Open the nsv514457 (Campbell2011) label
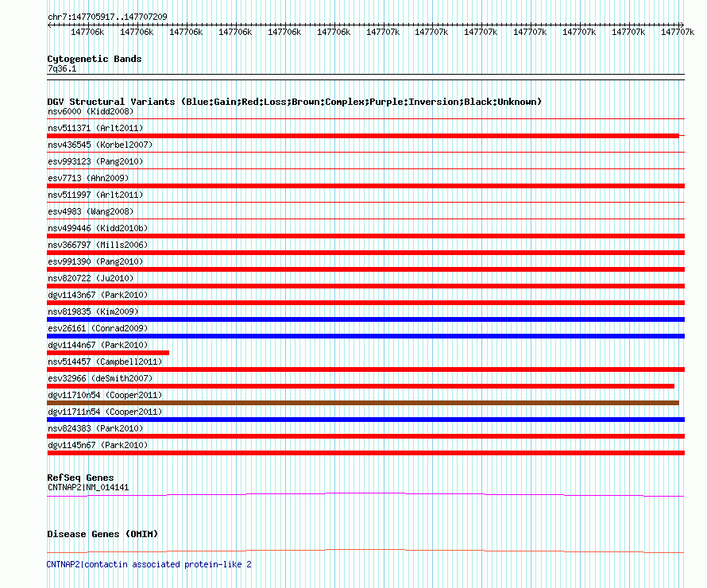Viewport: 707px width, 588px height. (x=105, y=362)
